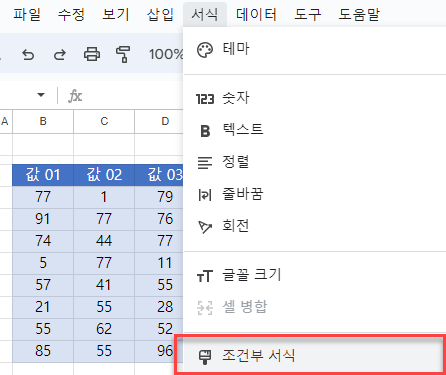Screen dimensions: 446x375
Task: Click the rotation icon beside 회전
Action: click(205, 227)
